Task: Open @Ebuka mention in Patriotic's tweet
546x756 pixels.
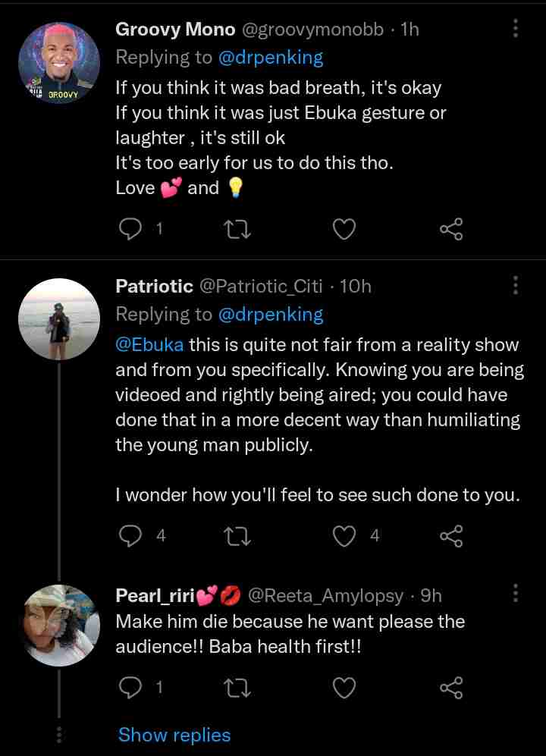Action: coord(149,345)
